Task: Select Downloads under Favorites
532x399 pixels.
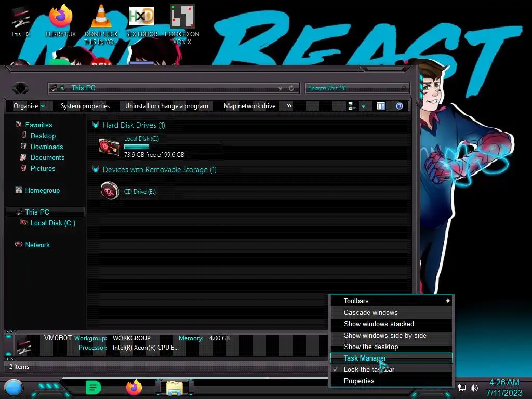Action: pyautogui.click(x=47, y=147)
